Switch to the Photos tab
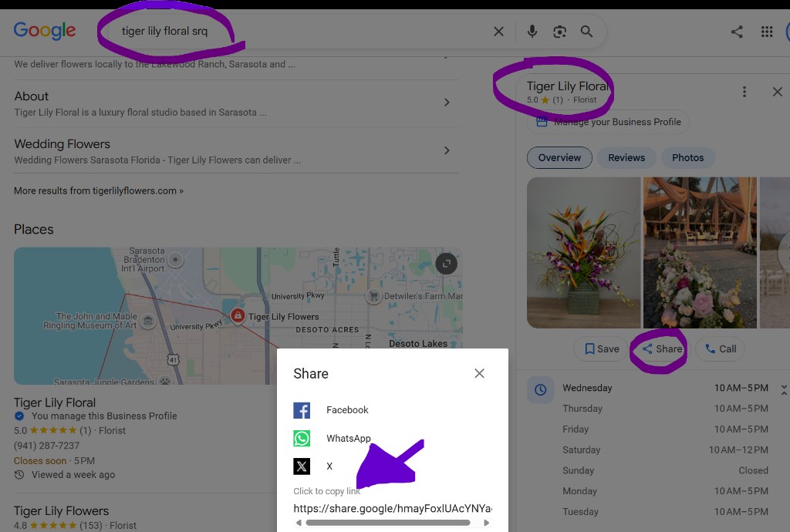 click(x=687, y=157)
